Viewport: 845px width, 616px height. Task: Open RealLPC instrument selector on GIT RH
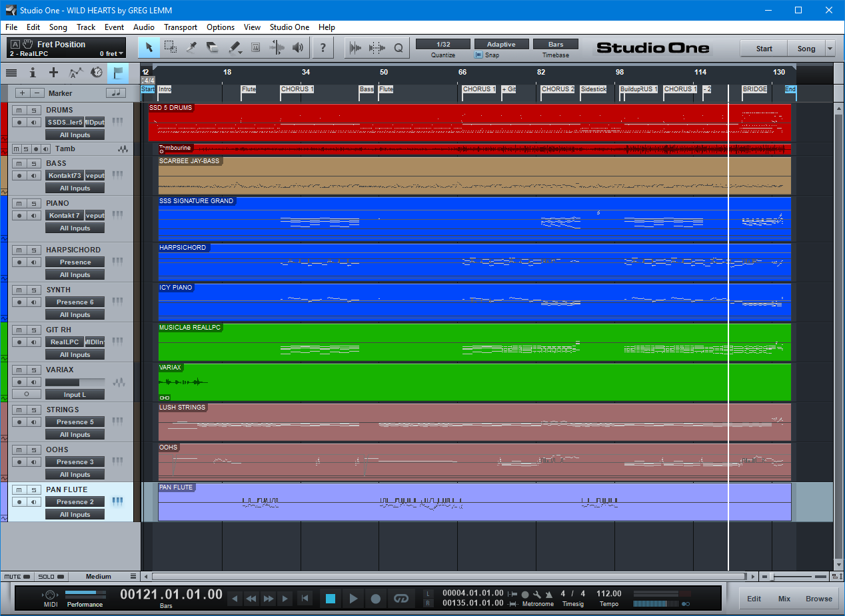pos(65,342)
